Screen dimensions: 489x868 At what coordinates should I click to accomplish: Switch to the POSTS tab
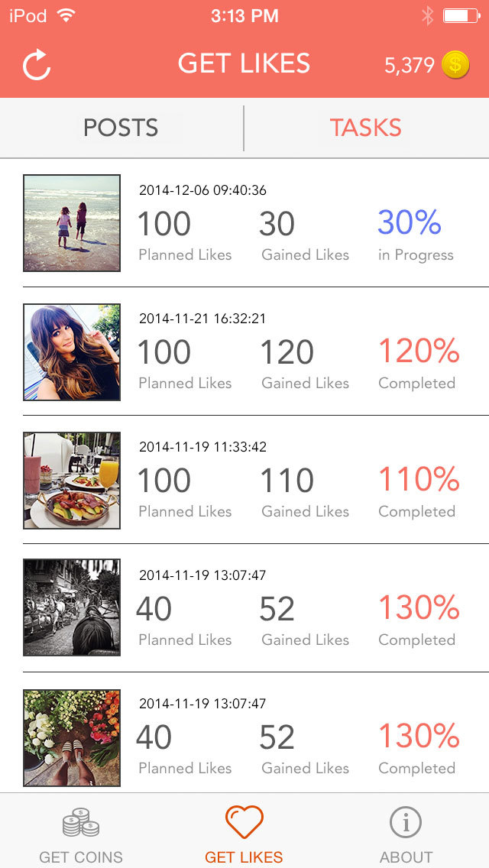pos(121,128)
